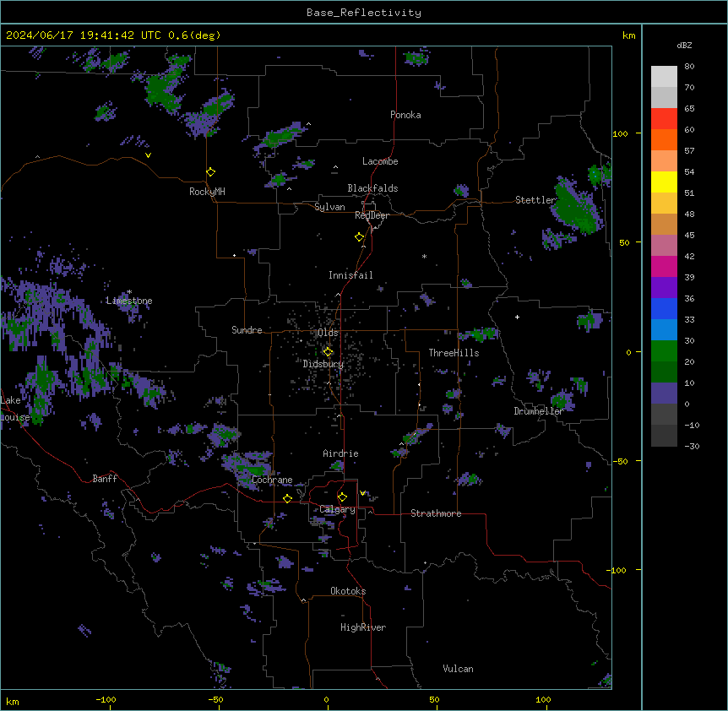Click the Olds city label
This screenshot has height=711, width=728.
tap(328, 333)
